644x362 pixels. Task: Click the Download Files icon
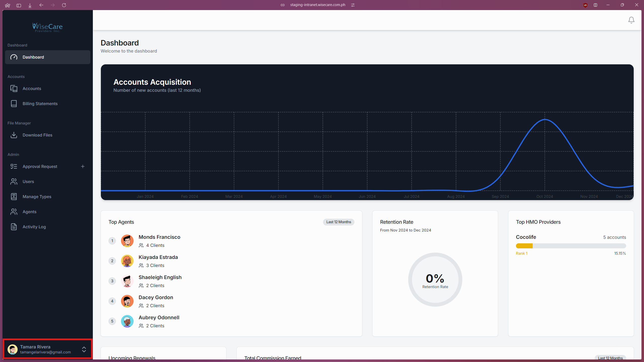click(x=14, y=135)
